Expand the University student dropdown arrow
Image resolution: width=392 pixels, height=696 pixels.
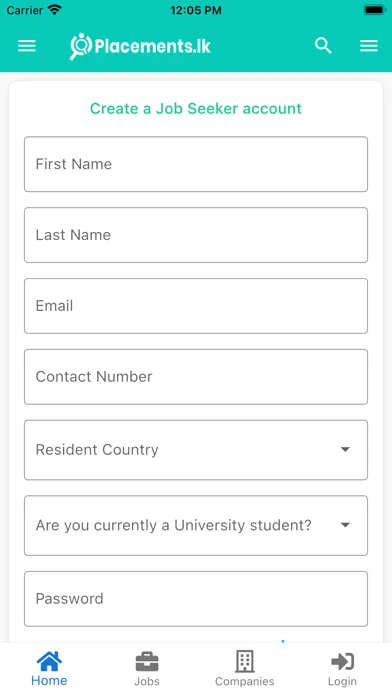point(345,525)
